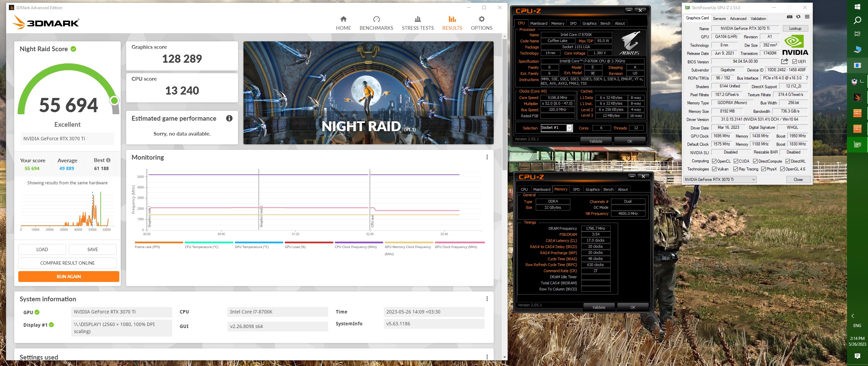Click orange Frame rate (FPS) legend bar
Viewport: 868px width, 366px height.
pyautogui.click(x=159, y=243)
